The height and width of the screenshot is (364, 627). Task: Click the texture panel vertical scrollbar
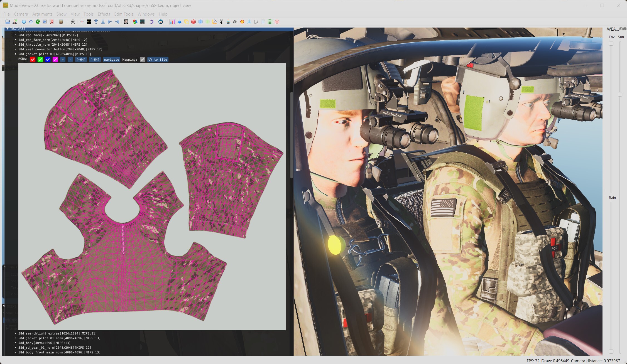tap(292, 135)
